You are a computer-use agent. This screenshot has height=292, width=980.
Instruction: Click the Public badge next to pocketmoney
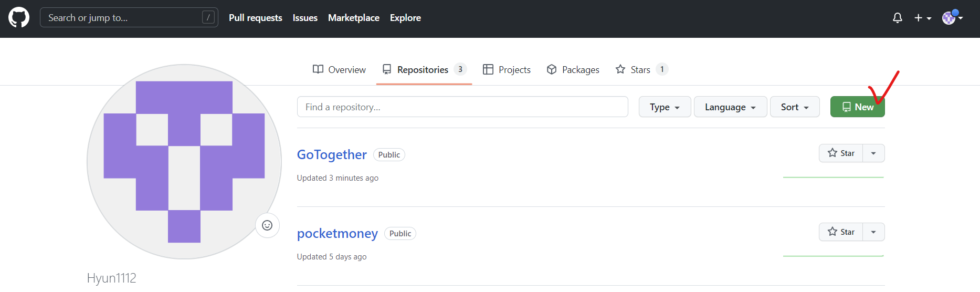[x=400, y=234]
